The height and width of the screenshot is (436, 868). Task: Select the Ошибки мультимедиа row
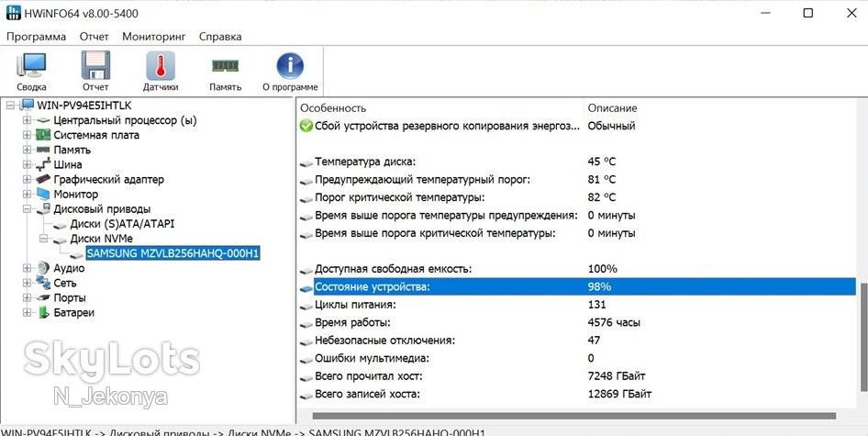pos(577,358)
